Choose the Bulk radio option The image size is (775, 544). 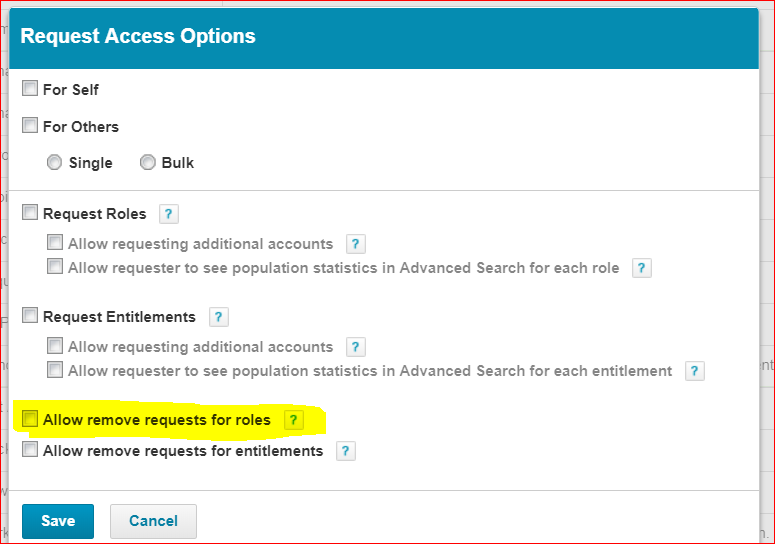click(x=147, y=162)
